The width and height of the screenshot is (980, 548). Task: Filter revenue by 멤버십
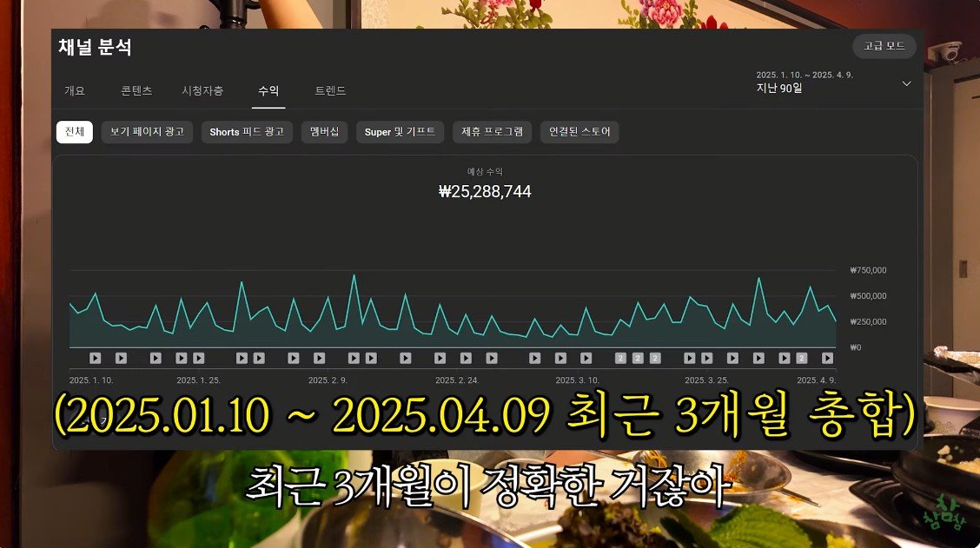[325, 132]
